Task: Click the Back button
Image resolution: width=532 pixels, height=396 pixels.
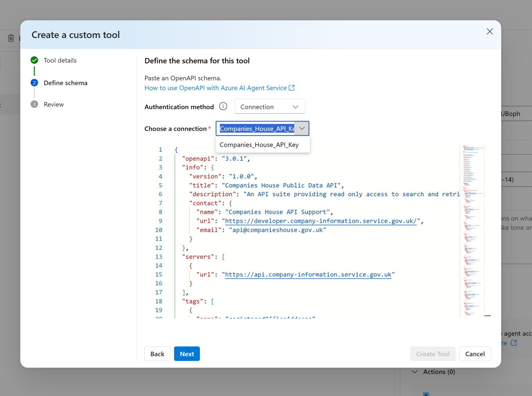Action: 157,353
